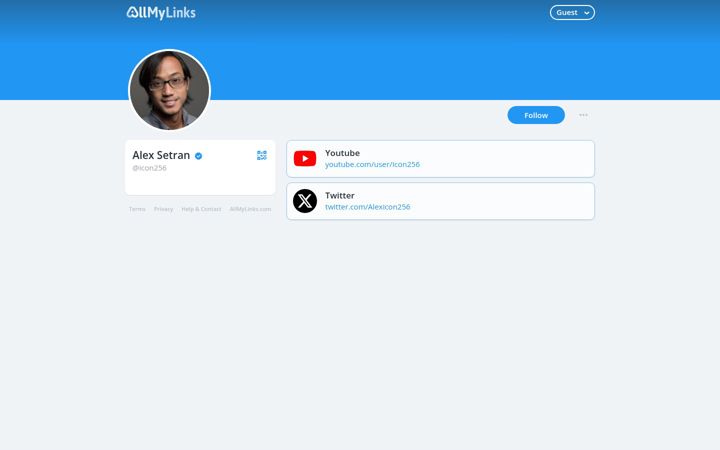
Task: Click the black X Twitter icon
Action: click(x=305, y=201)
